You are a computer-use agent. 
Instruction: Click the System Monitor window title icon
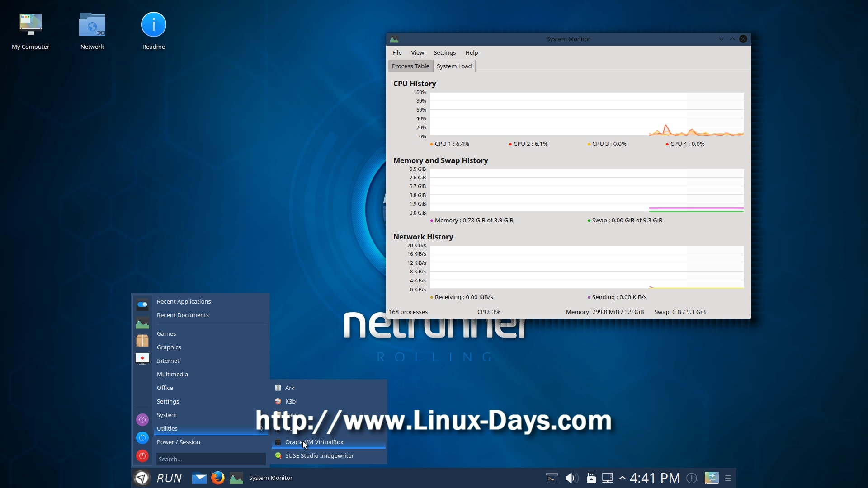coord(394,39)
